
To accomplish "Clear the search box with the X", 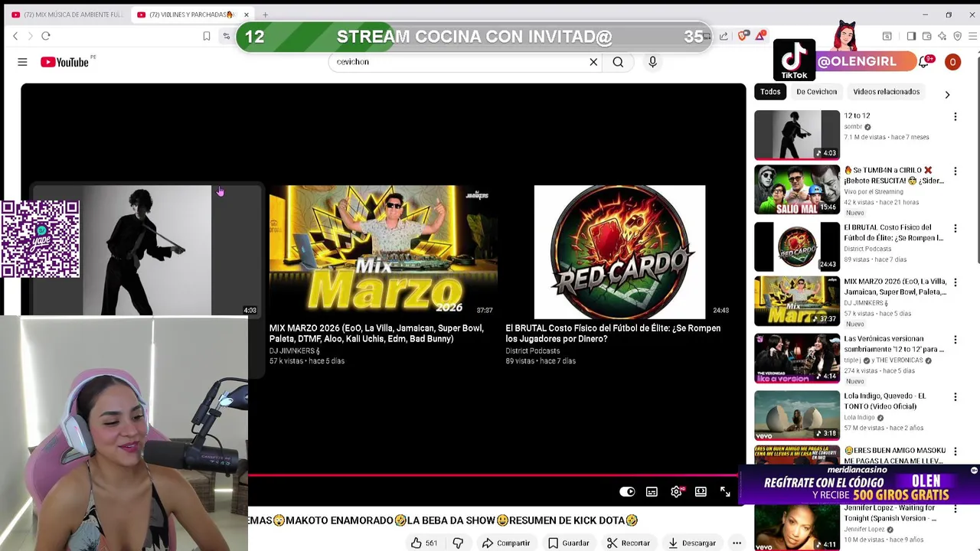I will pos(593,62).
